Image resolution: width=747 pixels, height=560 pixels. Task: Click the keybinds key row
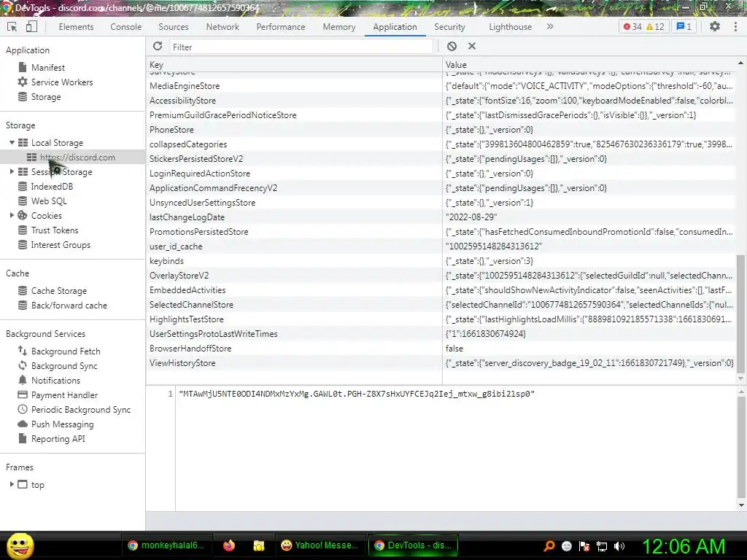click(x=294, y=261)
